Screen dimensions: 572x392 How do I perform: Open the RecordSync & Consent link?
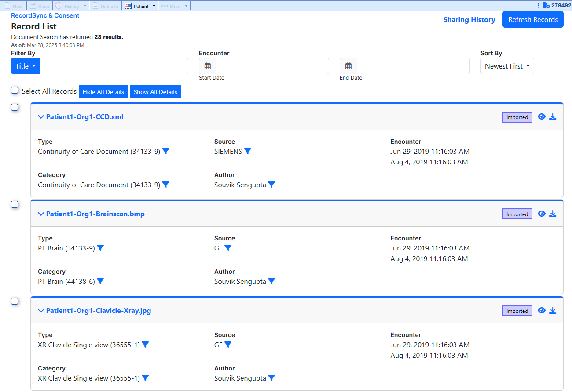pyautogui.click(x=45, y=15)
